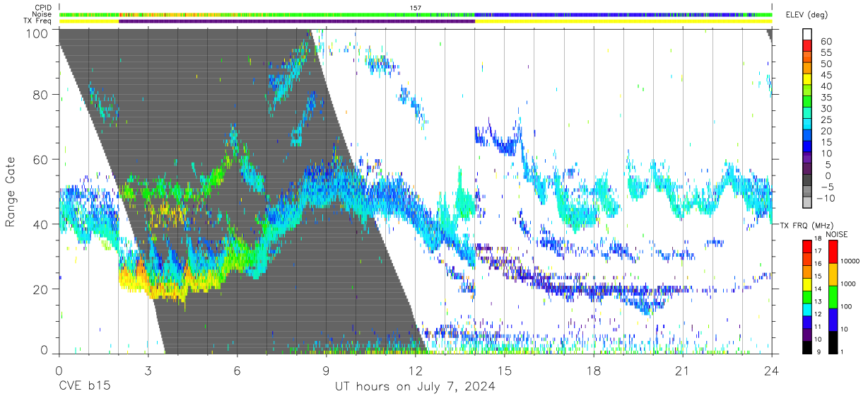
Task: Click the ELEV color bar label 30
Action: (826, 108)
